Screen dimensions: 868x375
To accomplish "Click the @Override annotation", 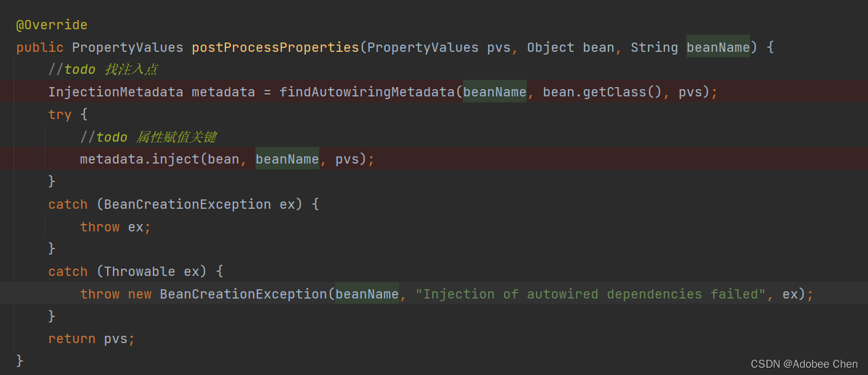I will tap(52, 25).
